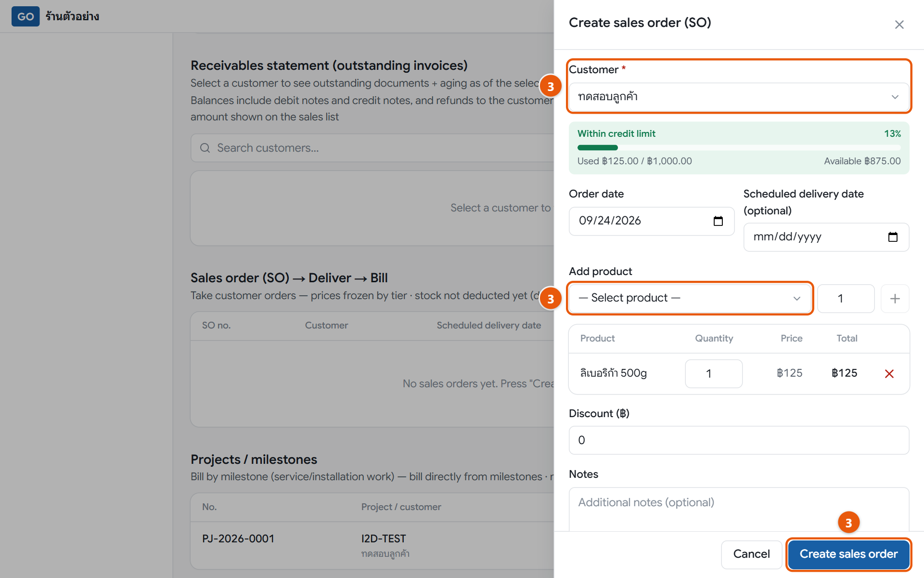
Task: Click the Order date field 09/24/2026
Action: (652, 221)
